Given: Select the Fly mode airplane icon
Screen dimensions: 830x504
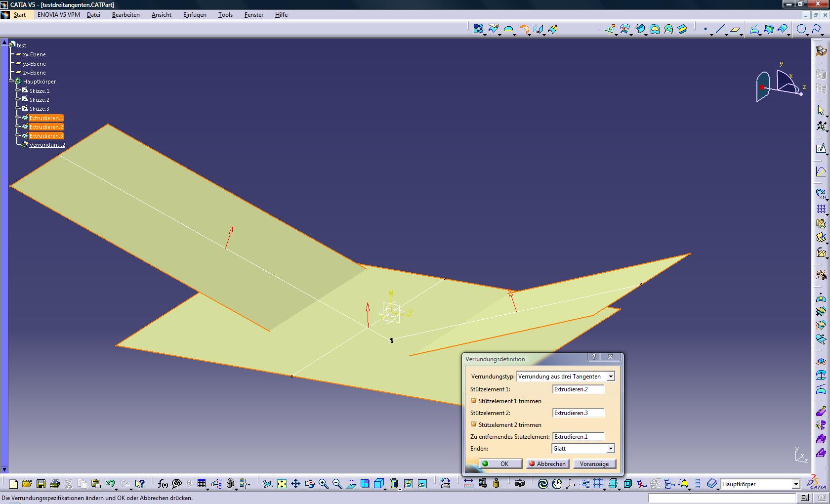Looking at the screenshot, I should click(268, 484).
